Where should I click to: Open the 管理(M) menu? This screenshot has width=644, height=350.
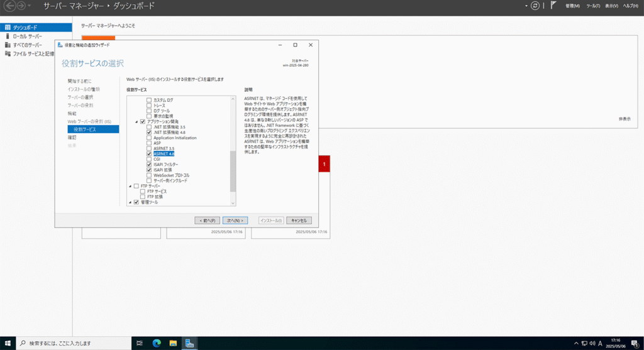click(572, 6)
